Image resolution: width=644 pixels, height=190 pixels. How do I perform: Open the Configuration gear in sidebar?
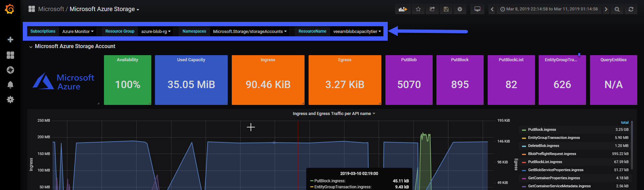click(10, 100)
